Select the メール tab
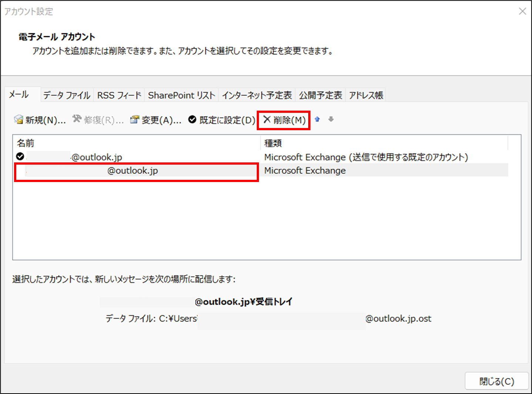The width and height of the screenshot is (532, 394). pos(19,95)
